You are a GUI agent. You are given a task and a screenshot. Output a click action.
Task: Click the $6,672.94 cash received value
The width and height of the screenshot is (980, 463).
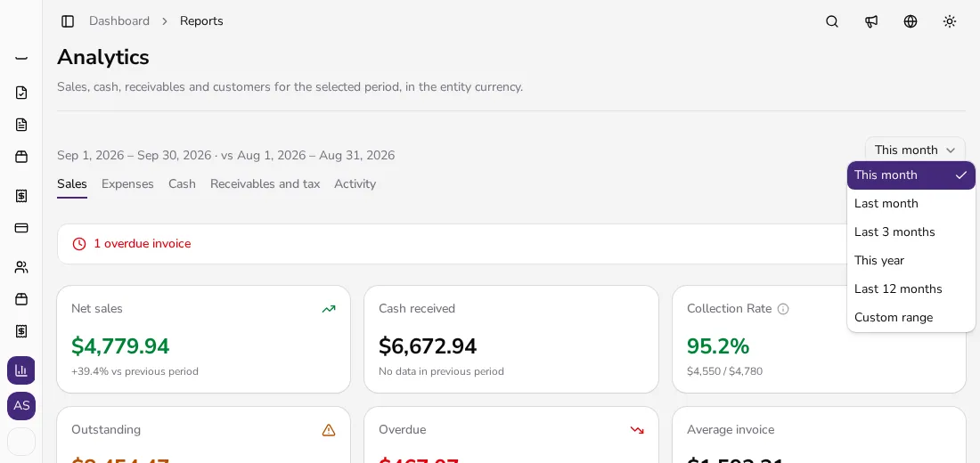click(x=428, y=345)
